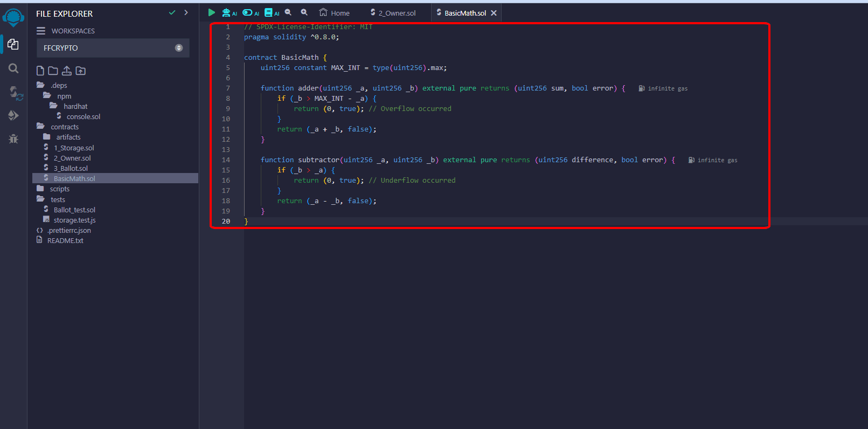Click 'contract BasicMath {' code line
868x429 pixels.
286,58
